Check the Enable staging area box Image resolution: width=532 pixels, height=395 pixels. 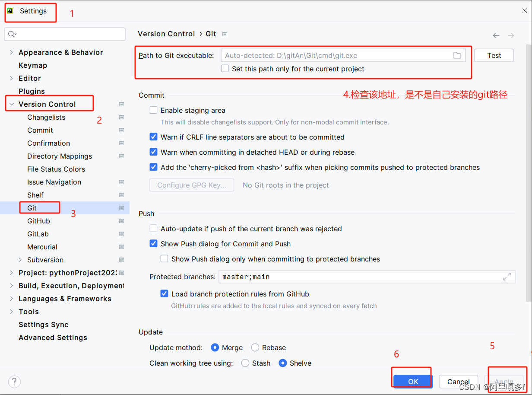[x=153, y=110]
